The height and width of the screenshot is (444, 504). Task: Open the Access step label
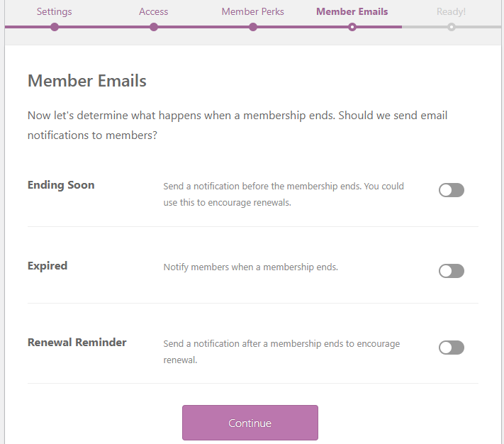[x=154, y=11]
